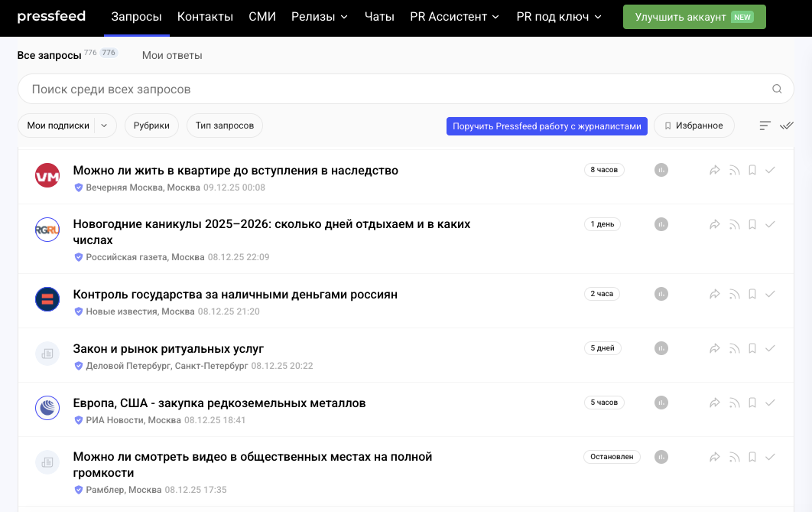Subscribe to updates on the Российская газета request
This screenshot has height=512, width=812.
(734, 224)
